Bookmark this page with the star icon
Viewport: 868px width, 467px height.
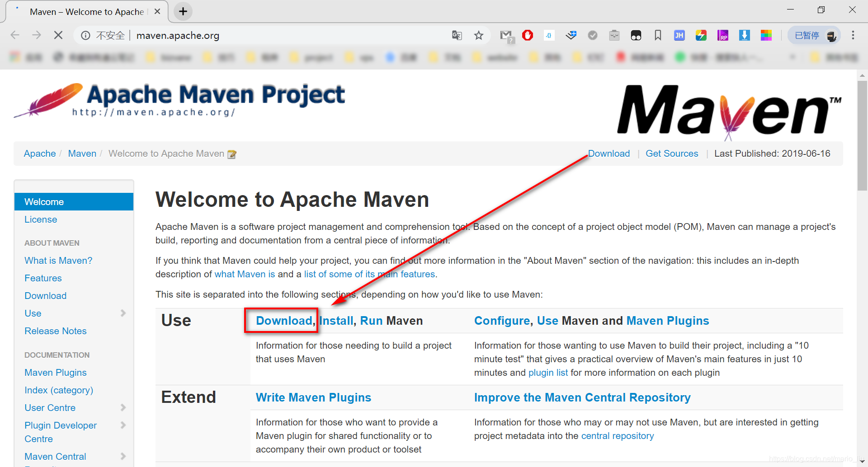(x=479, y=35)
